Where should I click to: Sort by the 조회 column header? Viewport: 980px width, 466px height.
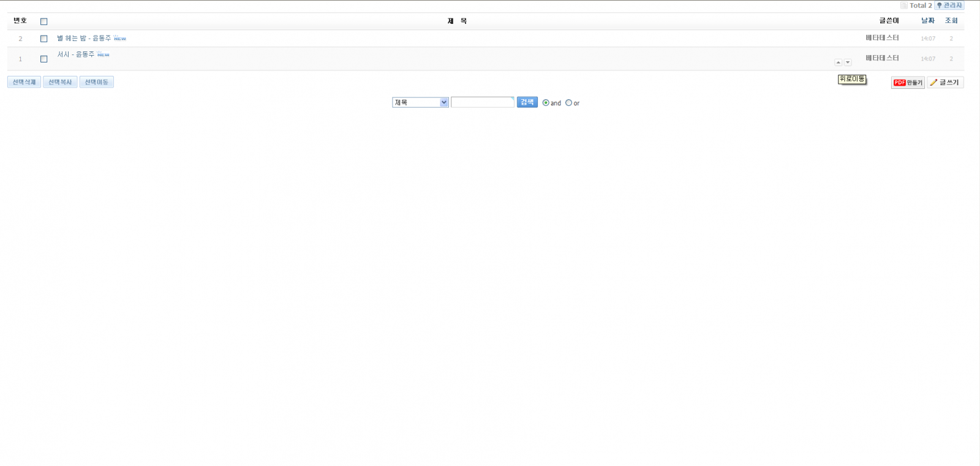point(951,21)
